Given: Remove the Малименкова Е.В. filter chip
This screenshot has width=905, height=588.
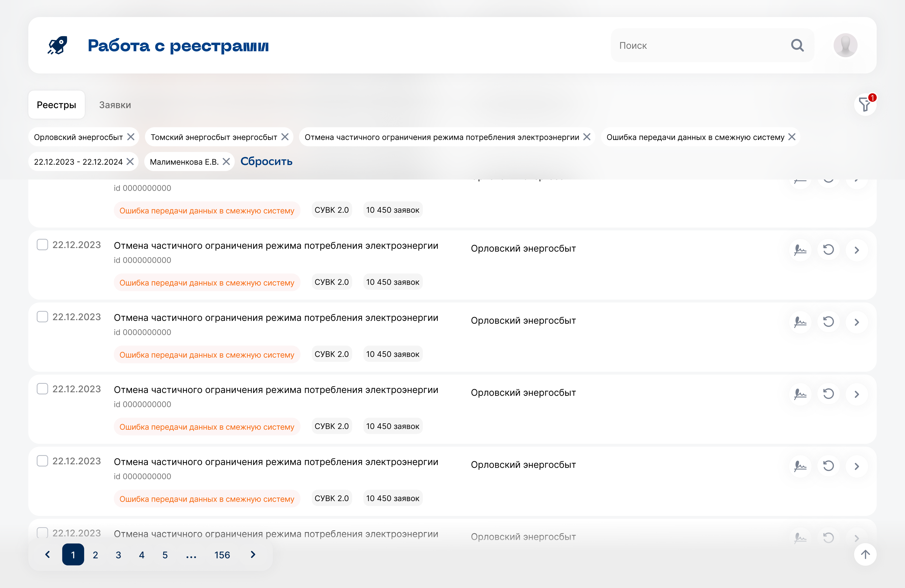Looking at the screenshot, I should pos(226,161).
